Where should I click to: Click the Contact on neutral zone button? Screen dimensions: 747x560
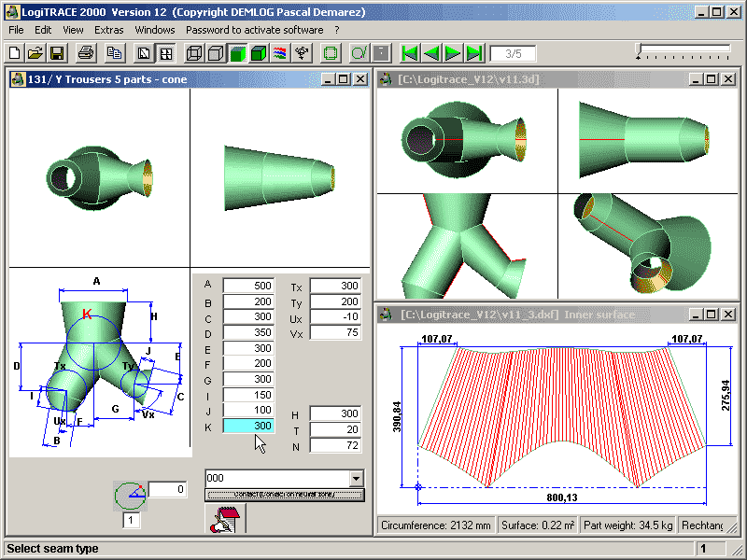point(285,495)
